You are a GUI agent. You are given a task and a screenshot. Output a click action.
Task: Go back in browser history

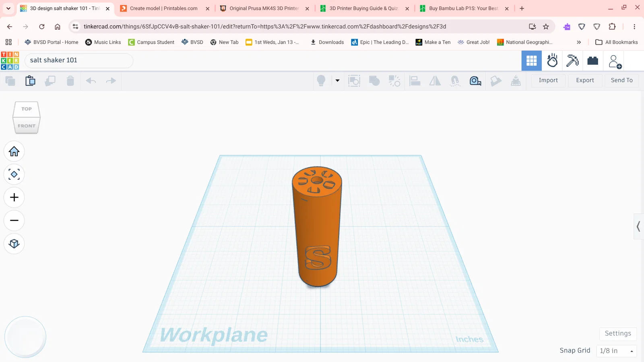(x=10, y=27)
